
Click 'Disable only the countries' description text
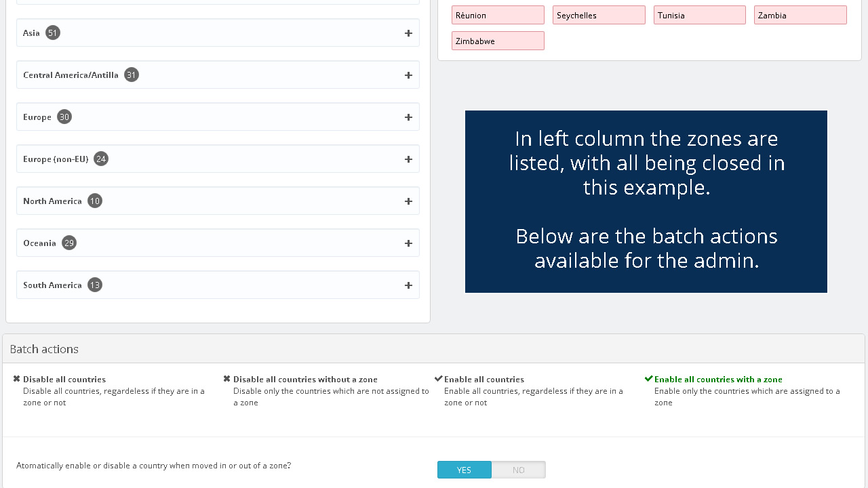point(331,396)
